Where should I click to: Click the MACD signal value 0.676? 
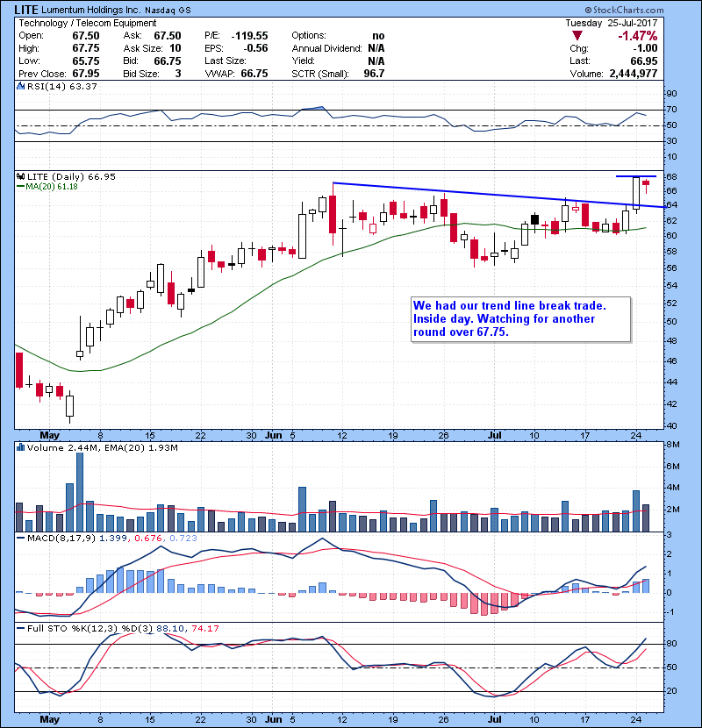148,539
